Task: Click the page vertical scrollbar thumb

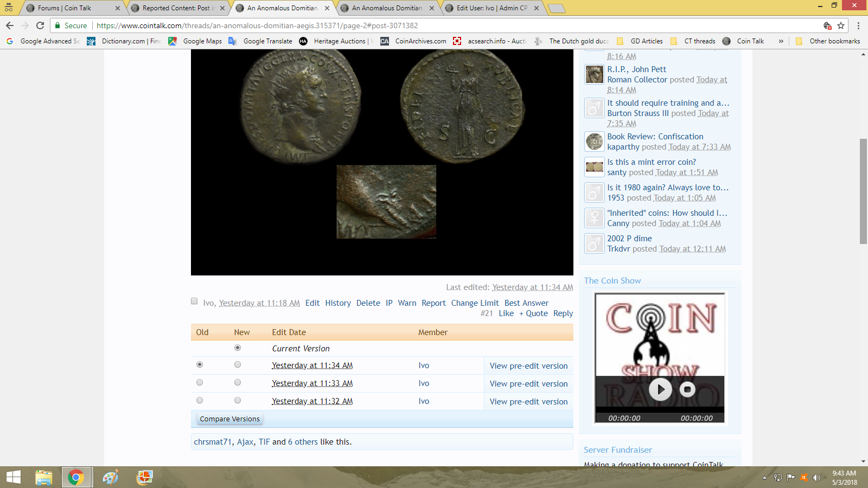Action: (x=863, y=191)
